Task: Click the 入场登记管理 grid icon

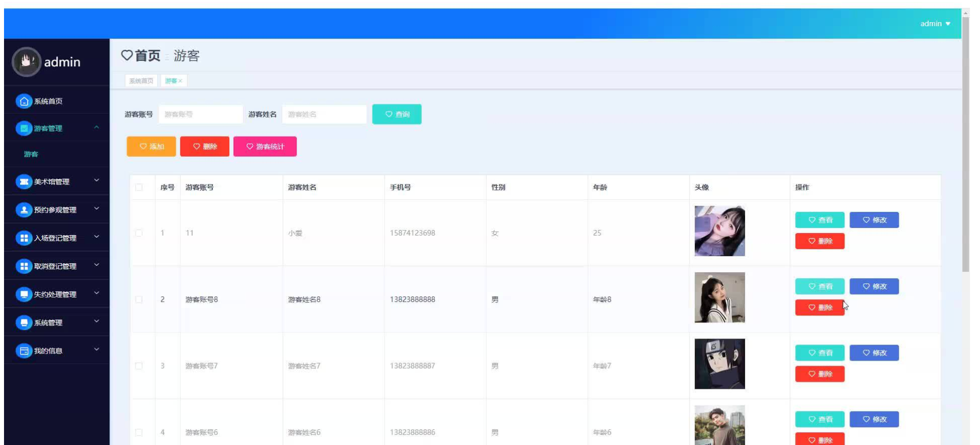Action: pyautogui.click(x=24, y=238)
